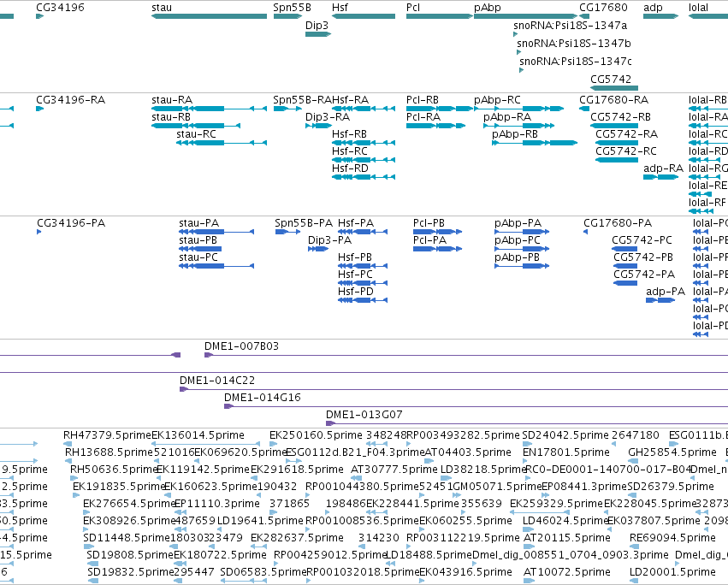The width and height of the screenshot is (728, 585).
Task: Click transcript Dip3-RA
Action: [x=328, y=117]
